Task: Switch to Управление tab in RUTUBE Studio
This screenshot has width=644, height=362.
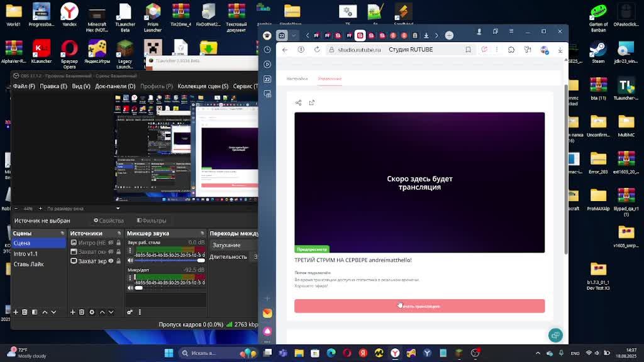Action: (x=330, y=79)
